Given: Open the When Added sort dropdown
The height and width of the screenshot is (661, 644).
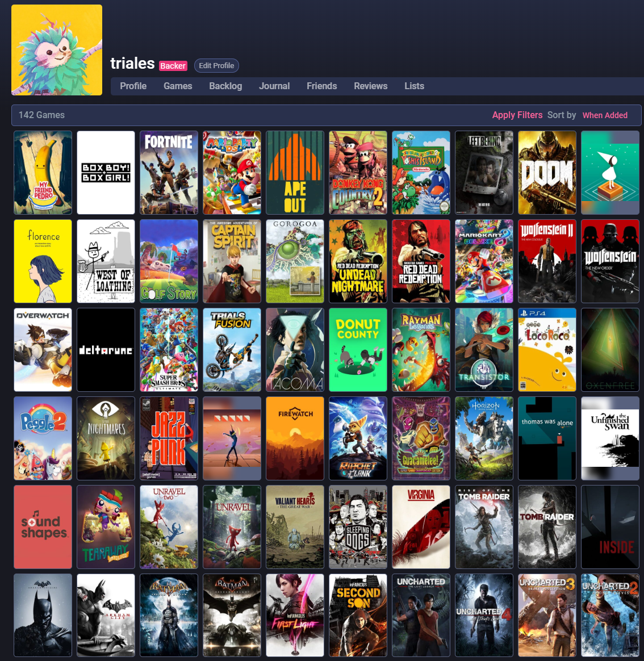Looking at the screenshot, I should tap(605, 115).
